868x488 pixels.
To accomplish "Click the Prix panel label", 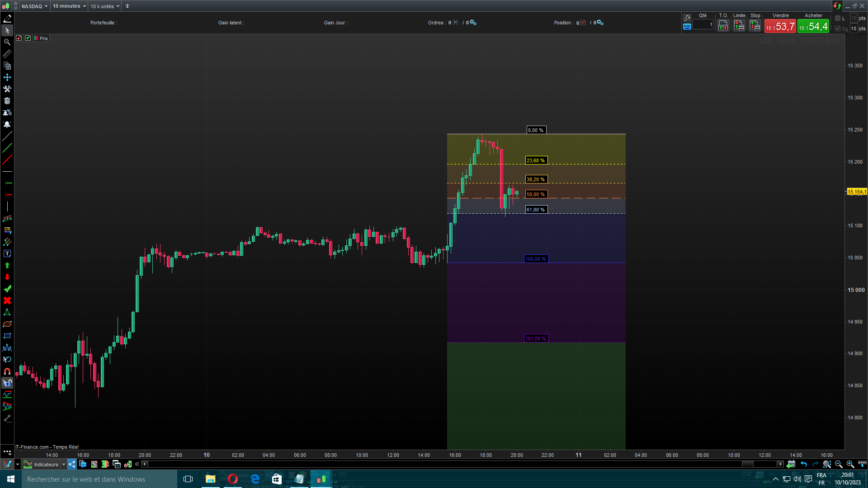I will [43, 38].
